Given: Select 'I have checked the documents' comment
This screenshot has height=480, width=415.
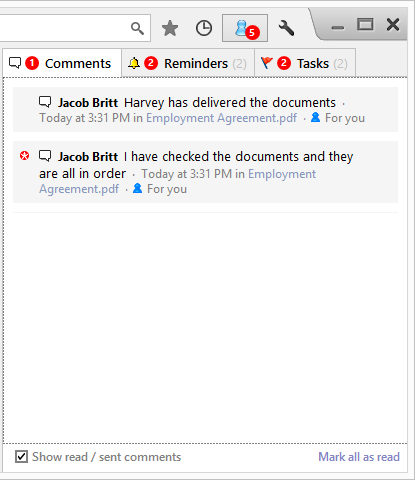Looking at the screenshot, I should click(x=205, y=172).
